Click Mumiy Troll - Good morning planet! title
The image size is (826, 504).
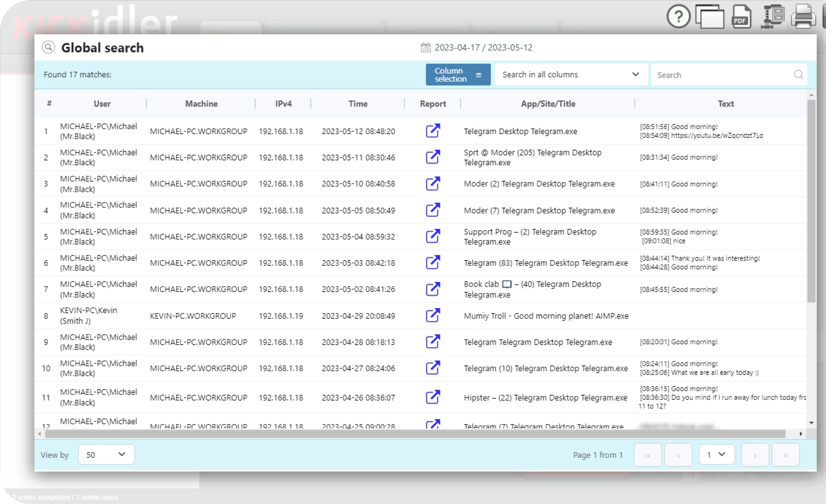[x=546, y=316]
